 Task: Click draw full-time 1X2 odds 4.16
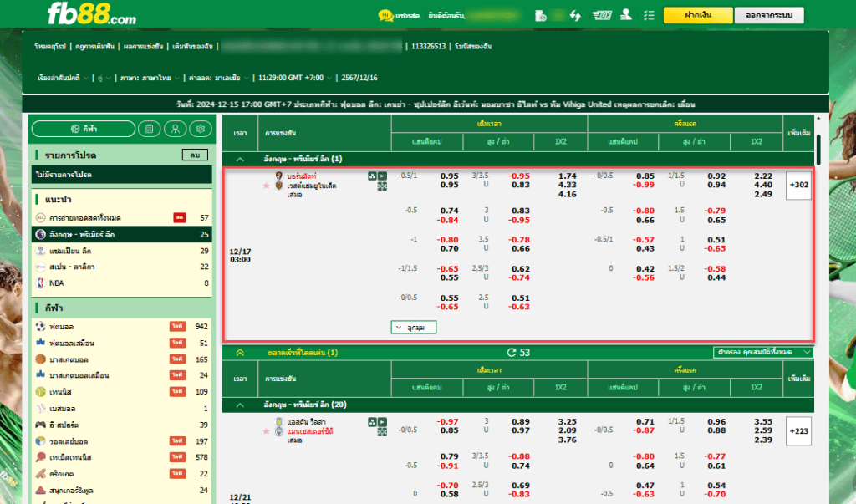568,195
